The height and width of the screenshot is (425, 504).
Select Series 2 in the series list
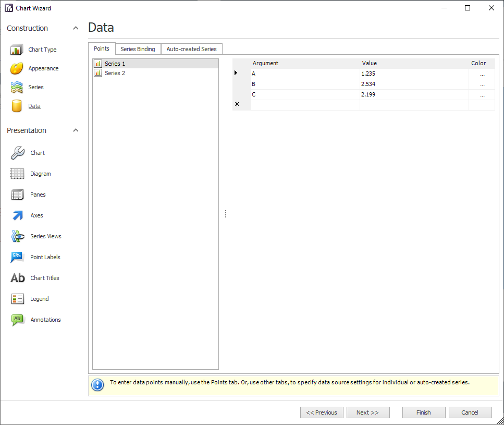click(x=114, y=73)
